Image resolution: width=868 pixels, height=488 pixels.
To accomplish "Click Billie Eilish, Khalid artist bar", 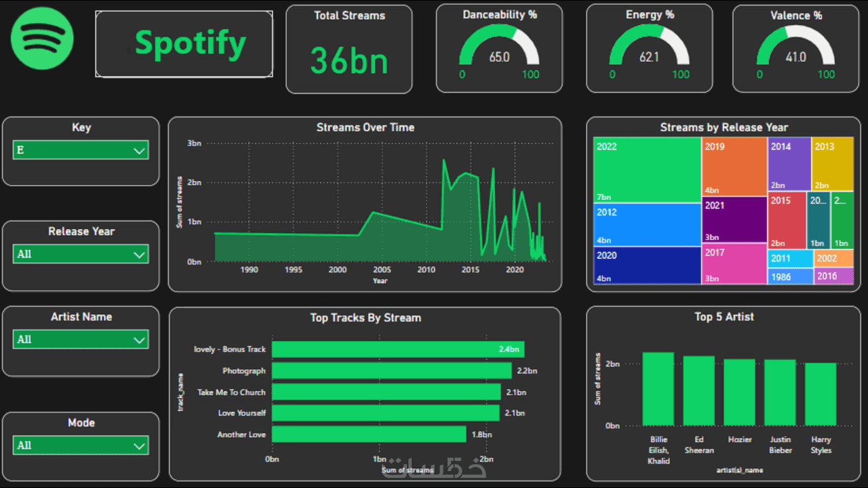I will 658,388.
